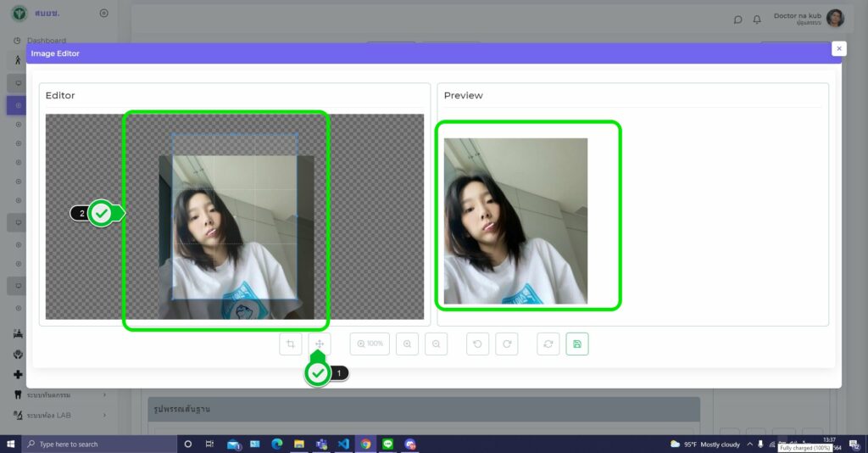
Task: Open the chat messages icon
Action: [x=738, y=20]
